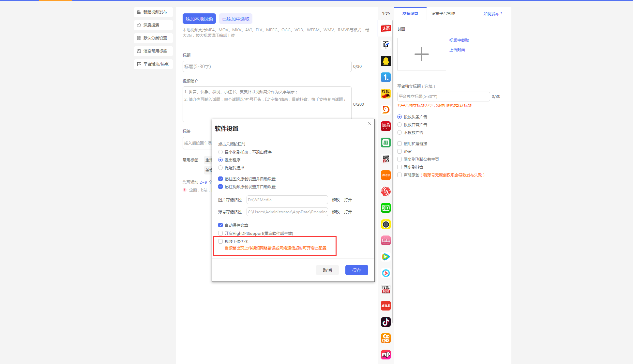The image size is (633, 364).
Task: Switch to 发布平台管理 tab
Action: 443,14
